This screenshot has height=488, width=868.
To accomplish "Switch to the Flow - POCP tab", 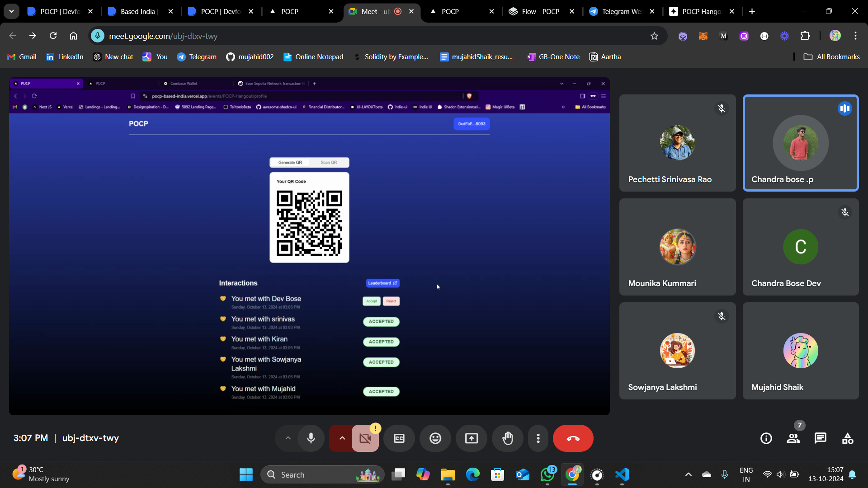I will (x=541, y=11).
